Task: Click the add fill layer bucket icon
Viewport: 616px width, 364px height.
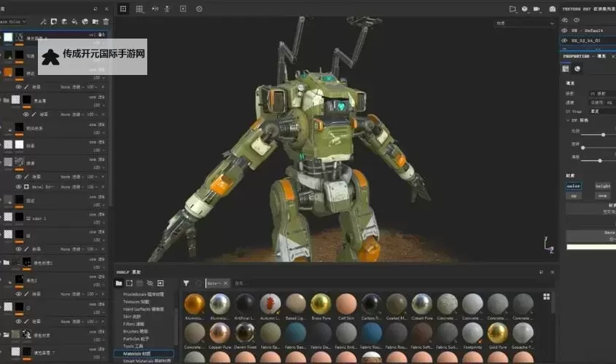Action: coord(74,22)
